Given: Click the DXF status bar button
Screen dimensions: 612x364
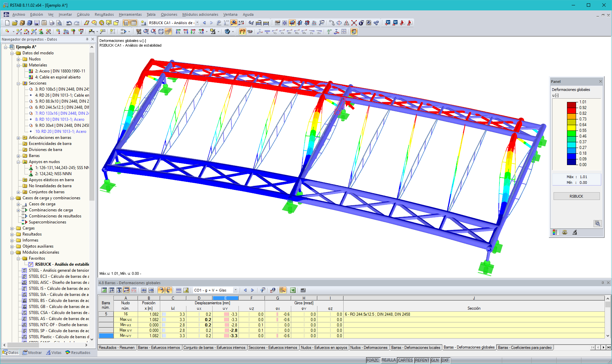Looking at the screenshot, I should [445, 360].
